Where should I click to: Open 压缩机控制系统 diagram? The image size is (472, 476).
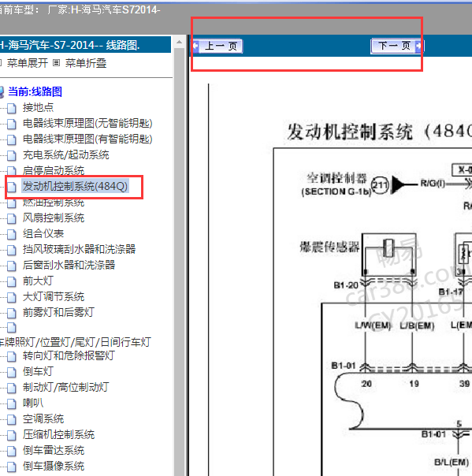coord(58,435)
